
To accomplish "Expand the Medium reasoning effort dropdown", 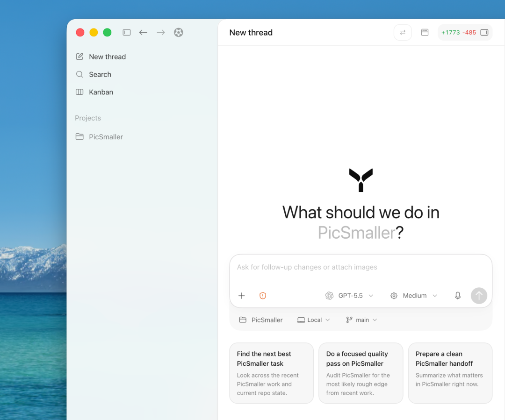I will pos(414,295).
